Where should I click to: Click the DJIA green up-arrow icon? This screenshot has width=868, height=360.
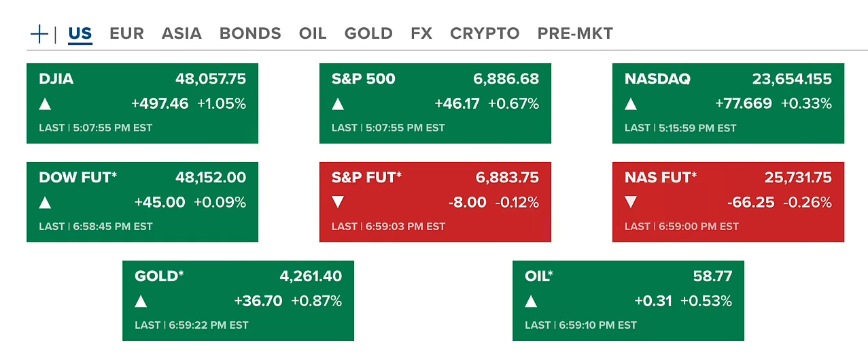pyautogui.click(x=45, y=104)
